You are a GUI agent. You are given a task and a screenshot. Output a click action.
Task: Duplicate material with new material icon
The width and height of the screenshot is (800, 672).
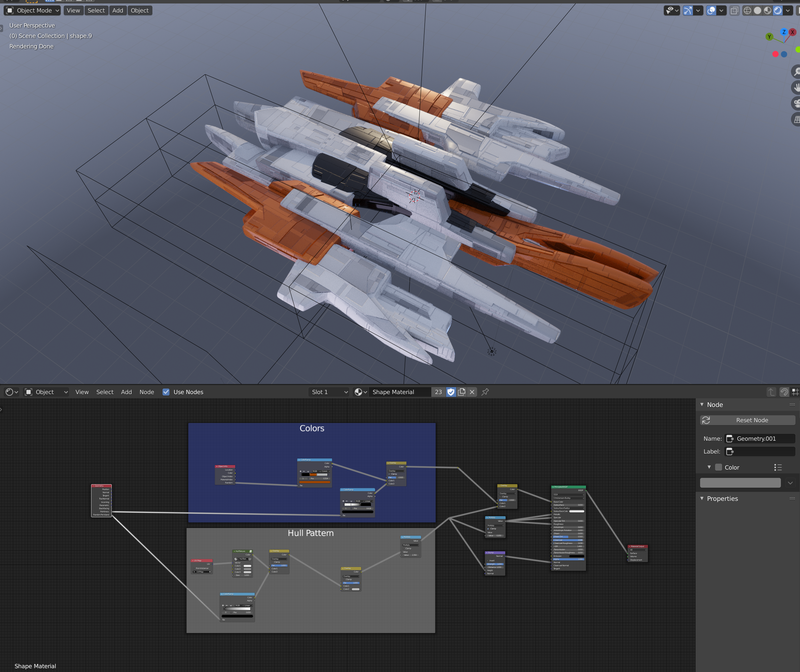(x=461, y=392)
